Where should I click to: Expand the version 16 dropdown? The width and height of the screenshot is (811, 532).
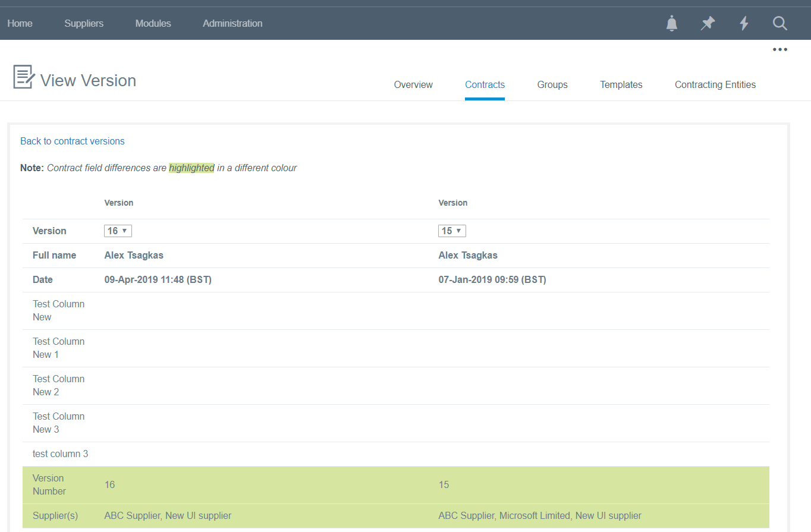118,231
